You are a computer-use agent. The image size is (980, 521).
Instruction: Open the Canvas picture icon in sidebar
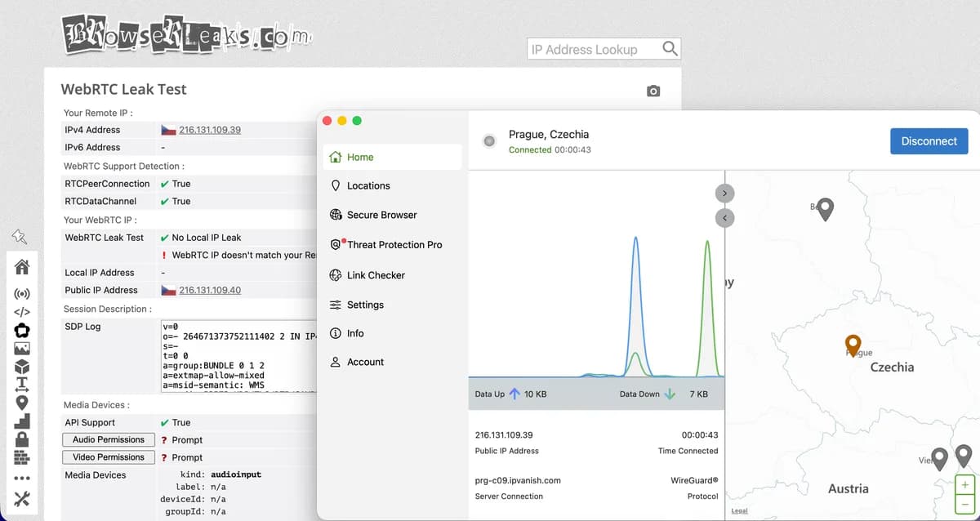[22, 349]
